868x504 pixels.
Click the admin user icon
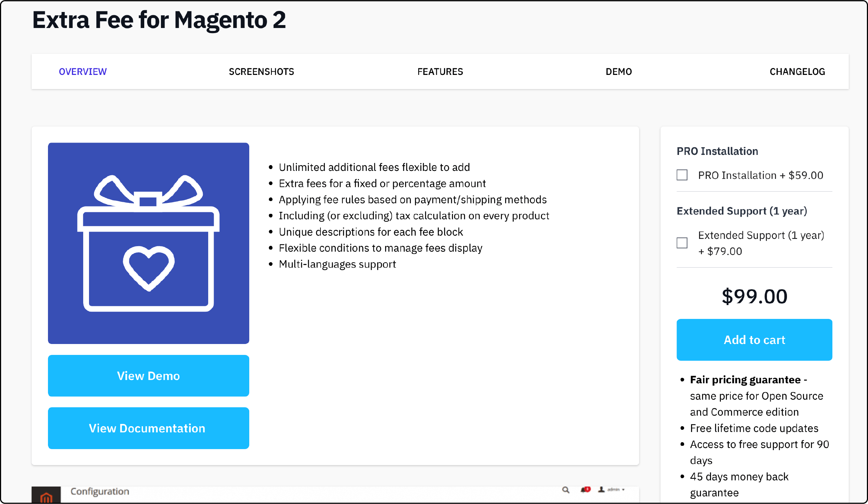[x=601, y=489]
